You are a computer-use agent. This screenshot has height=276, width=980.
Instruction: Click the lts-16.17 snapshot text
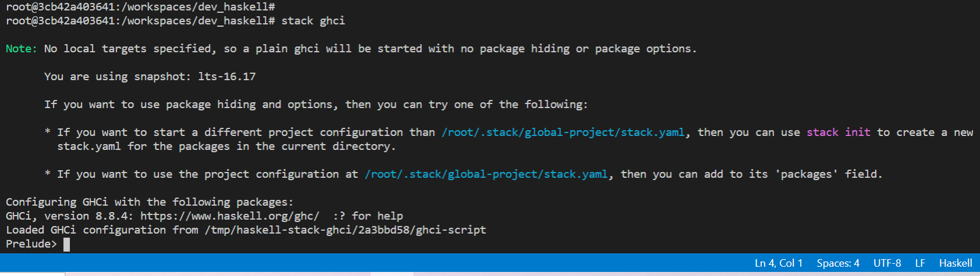227,77
